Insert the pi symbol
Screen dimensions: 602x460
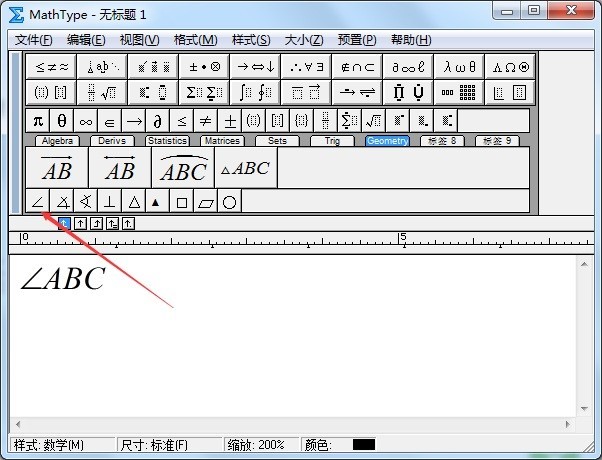[x=37, y=120]
